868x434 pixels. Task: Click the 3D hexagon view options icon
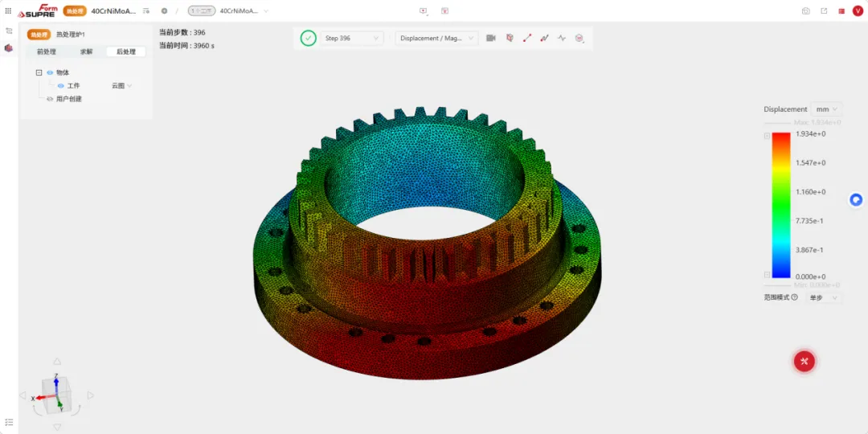click(579, 39)
